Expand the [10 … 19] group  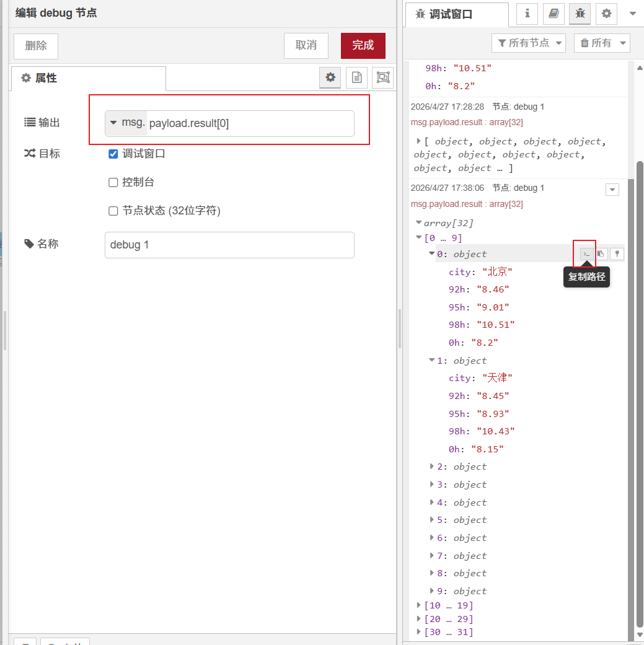click(x=418, y=605)
